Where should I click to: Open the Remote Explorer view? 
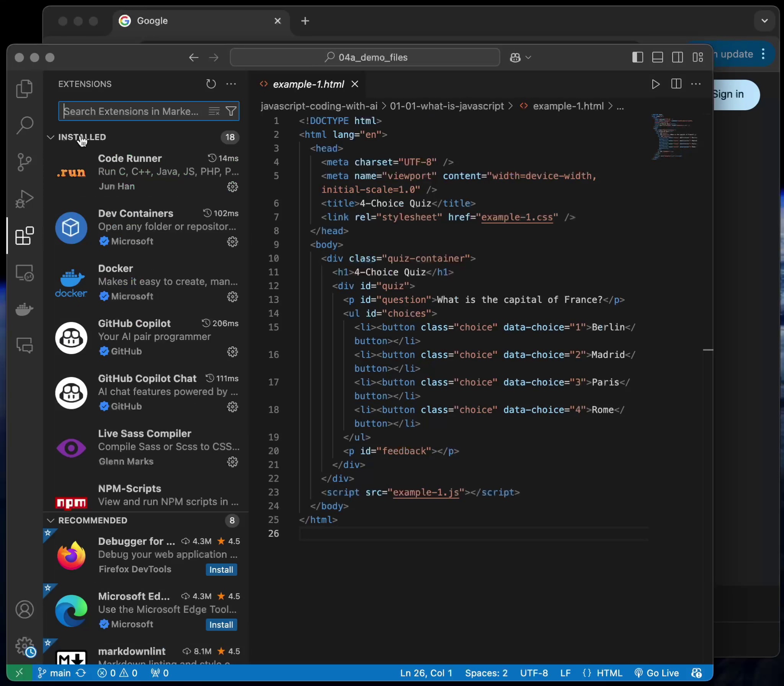pos(24,273)
